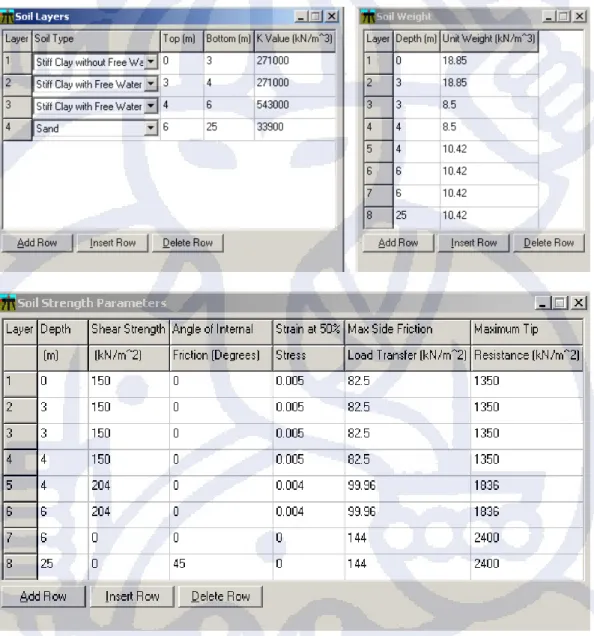Click the Soil Weight window title icon
The height and width of the screenshot is (636, 594).
(368, 17)
